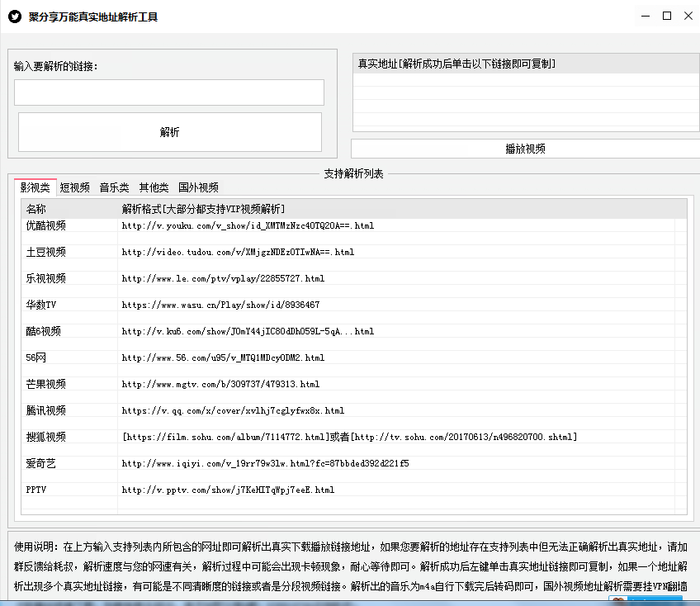This screenshot has width=700, height=606.
Task: Select the 土豆视频 row name
Action: (46, 252)
